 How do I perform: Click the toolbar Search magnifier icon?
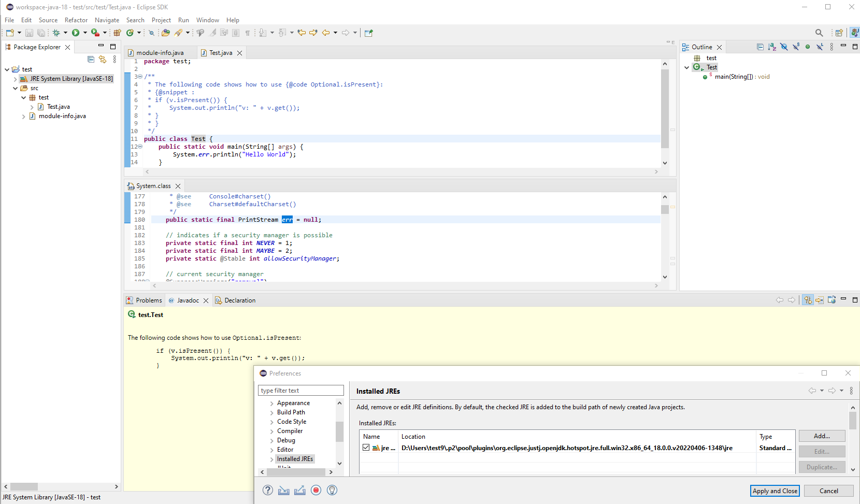(819, 33)
